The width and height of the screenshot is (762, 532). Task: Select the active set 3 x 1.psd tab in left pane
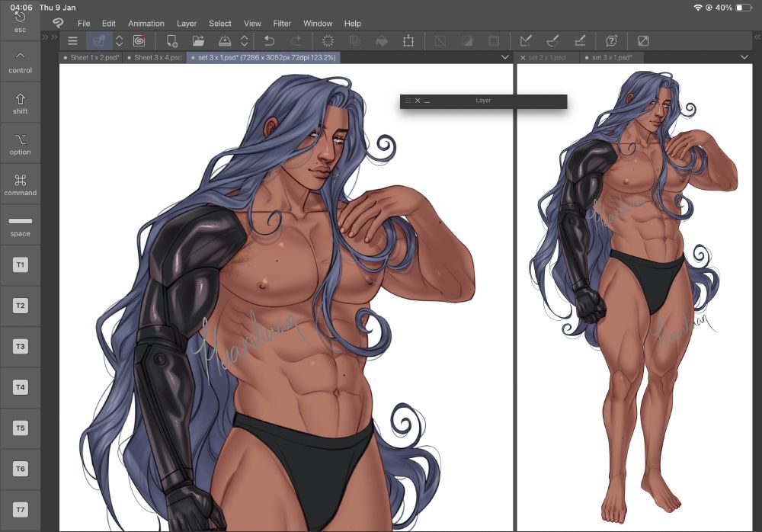(264, 57)
